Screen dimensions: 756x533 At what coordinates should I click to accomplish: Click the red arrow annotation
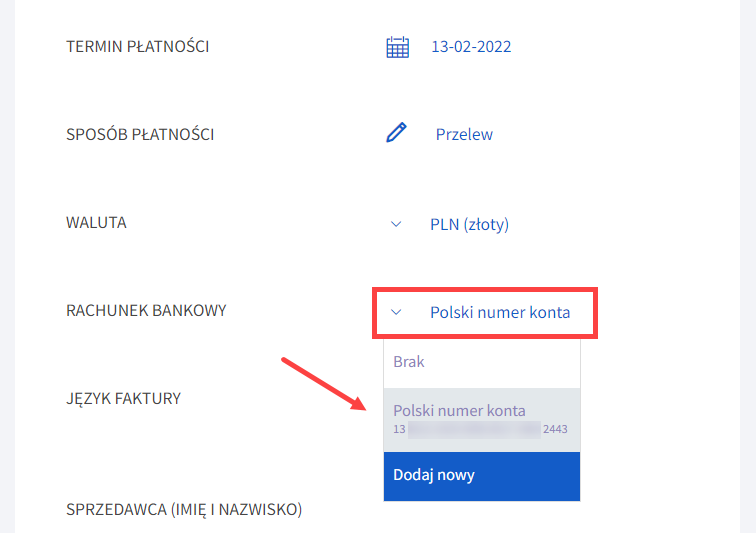[x=324, y=384]
